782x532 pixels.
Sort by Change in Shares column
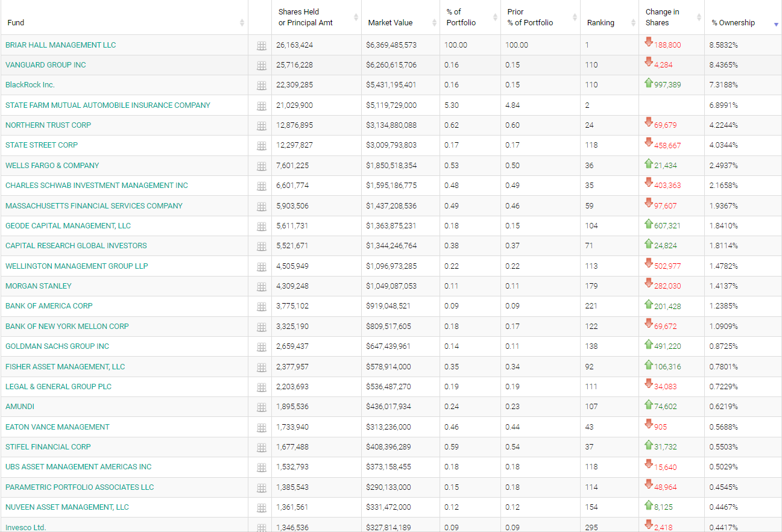coord(672,17)
